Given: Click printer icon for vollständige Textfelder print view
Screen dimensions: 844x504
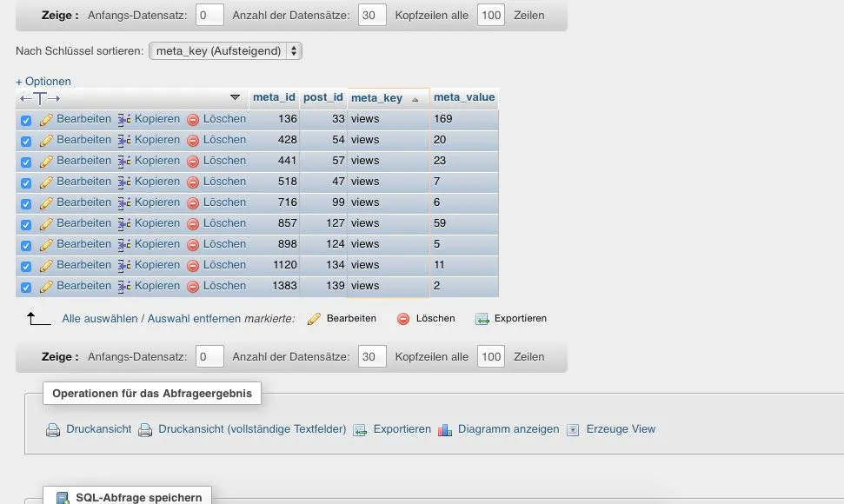Looking at the screenshot, I should coord(145,430).
